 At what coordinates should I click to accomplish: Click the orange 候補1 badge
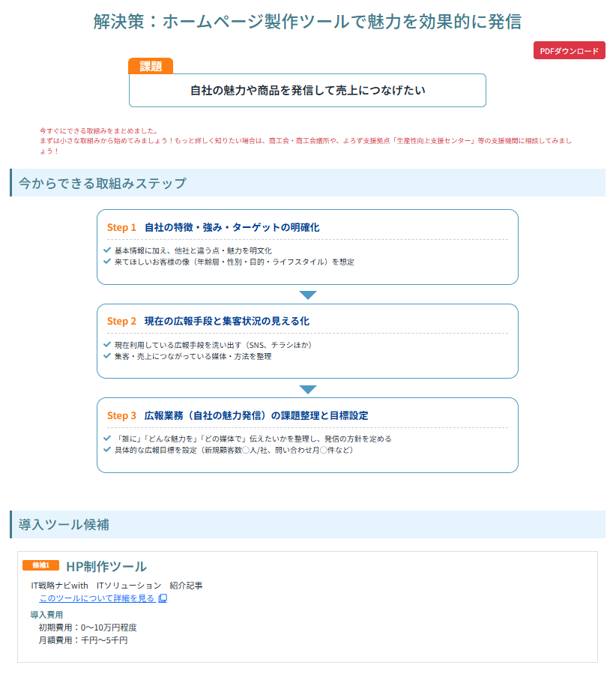click(x=40, y=565)
